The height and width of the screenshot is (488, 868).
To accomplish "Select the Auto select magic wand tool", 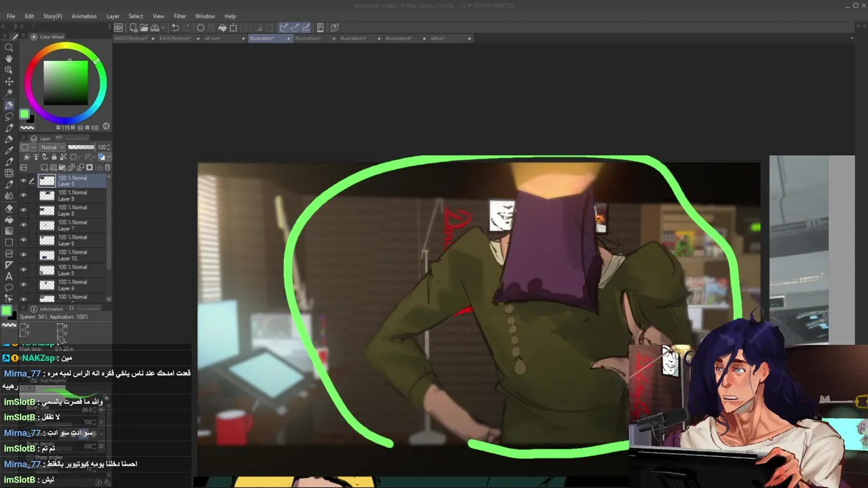I will point(9,94).
